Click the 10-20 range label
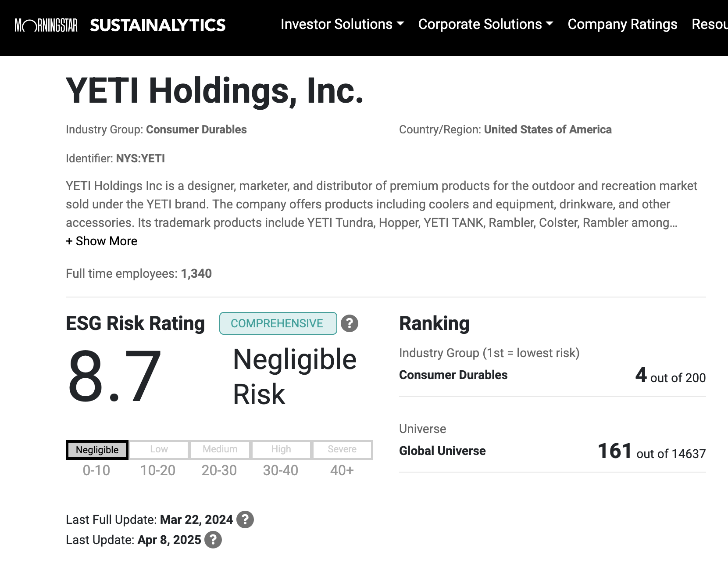 pyautogui.click(x=158, y=470)
